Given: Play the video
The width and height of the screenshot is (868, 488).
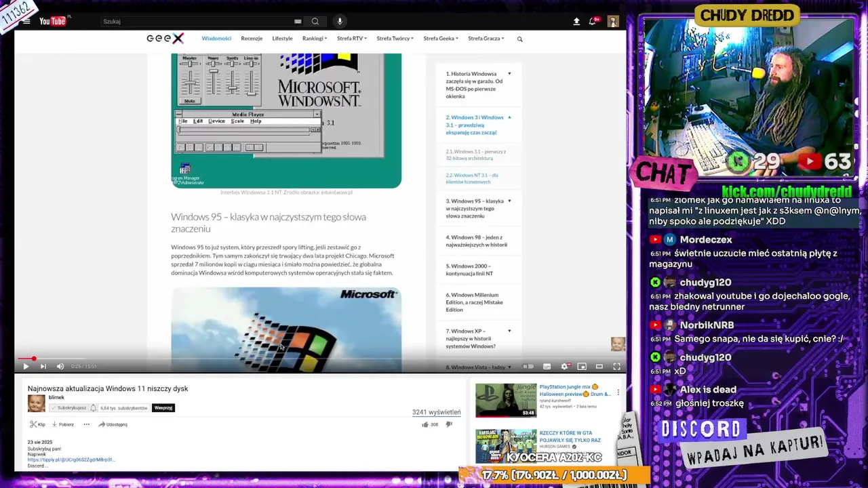Looking at the screenshot, I should (x=26, y=367).
